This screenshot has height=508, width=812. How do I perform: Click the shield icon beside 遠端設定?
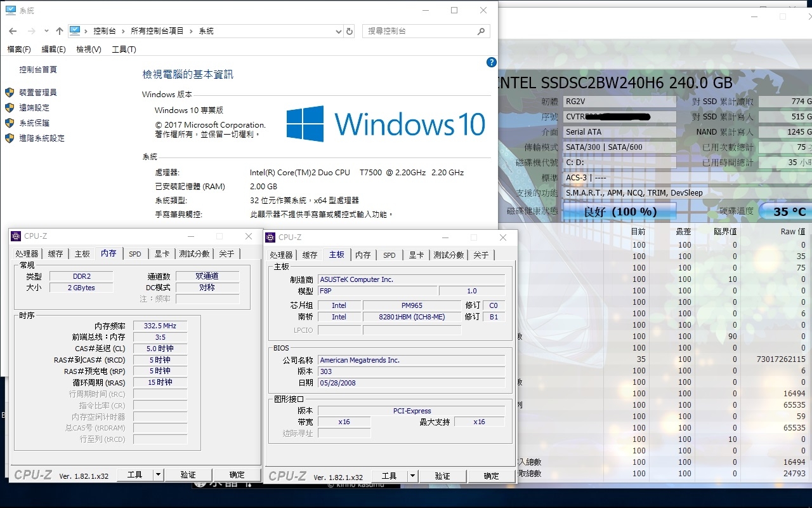pyautogui.click(x=10, y=108)
